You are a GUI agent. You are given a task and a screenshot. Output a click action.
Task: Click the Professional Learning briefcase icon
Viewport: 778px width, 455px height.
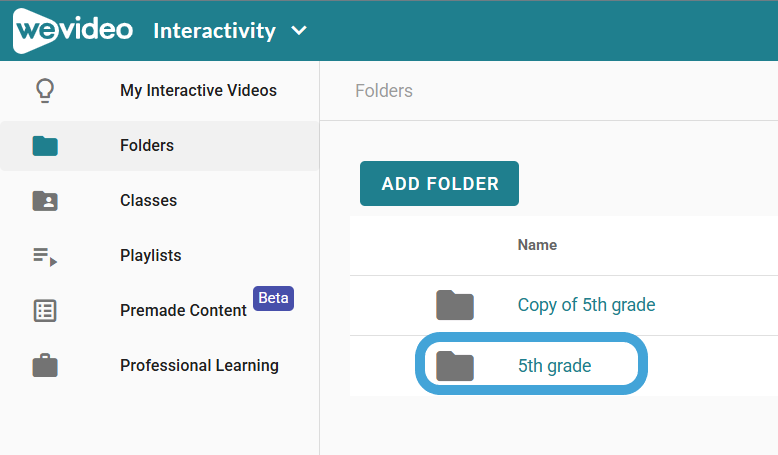45,366
